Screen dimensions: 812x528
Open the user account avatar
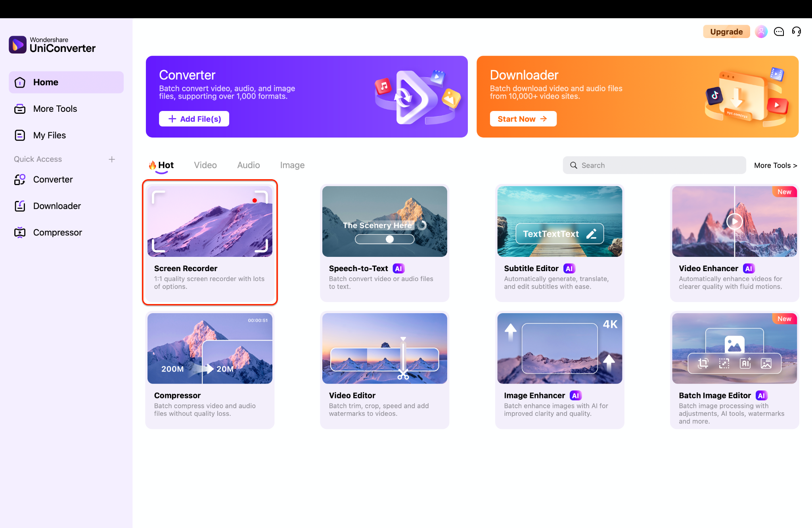(x=761, y=31)
